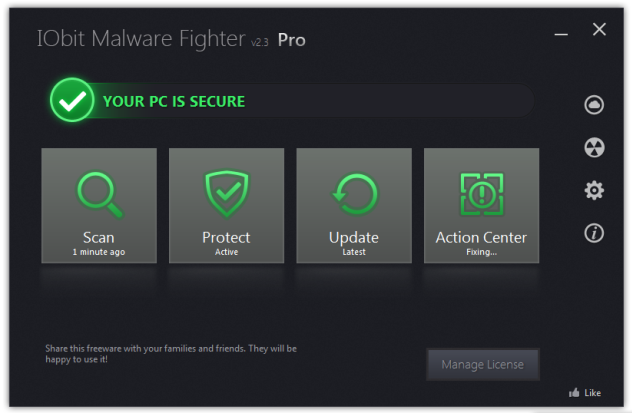Select the "Protect Active" tile label
632x413 pixels.
(x=226, y=243)
